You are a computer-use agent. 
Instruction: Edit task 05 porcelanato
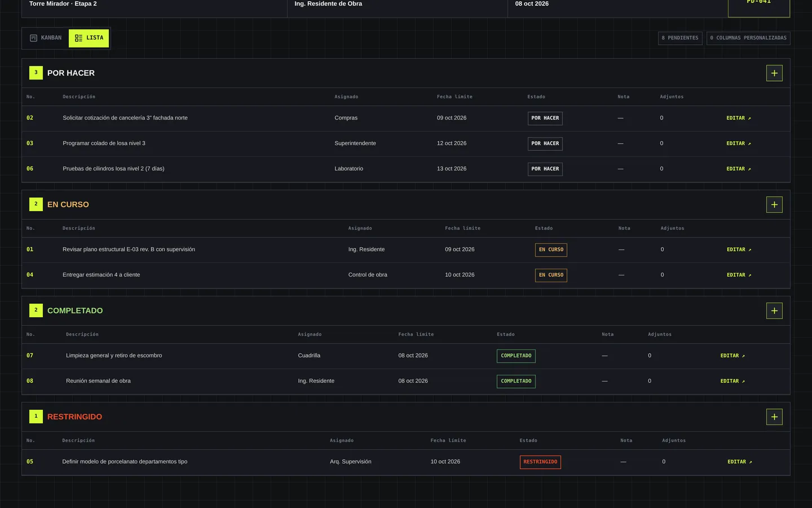(740, 462)
